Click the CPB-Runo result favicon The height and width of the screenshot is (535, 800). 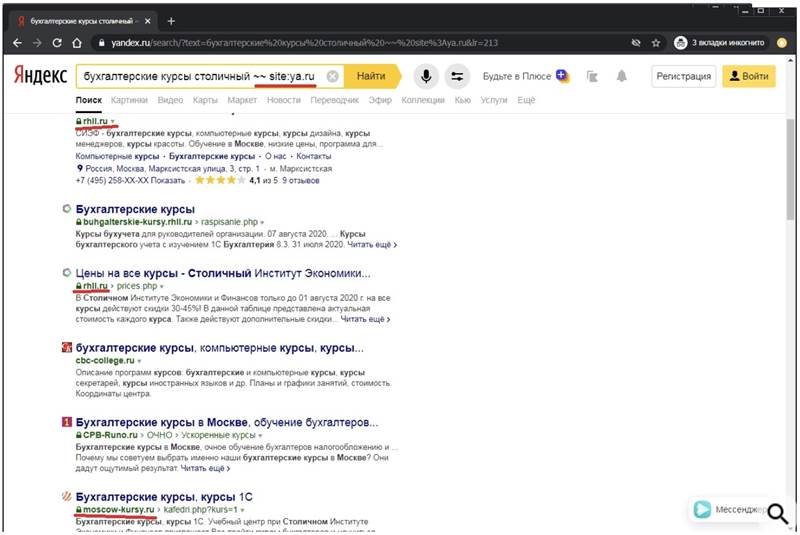tap(67, 422)
